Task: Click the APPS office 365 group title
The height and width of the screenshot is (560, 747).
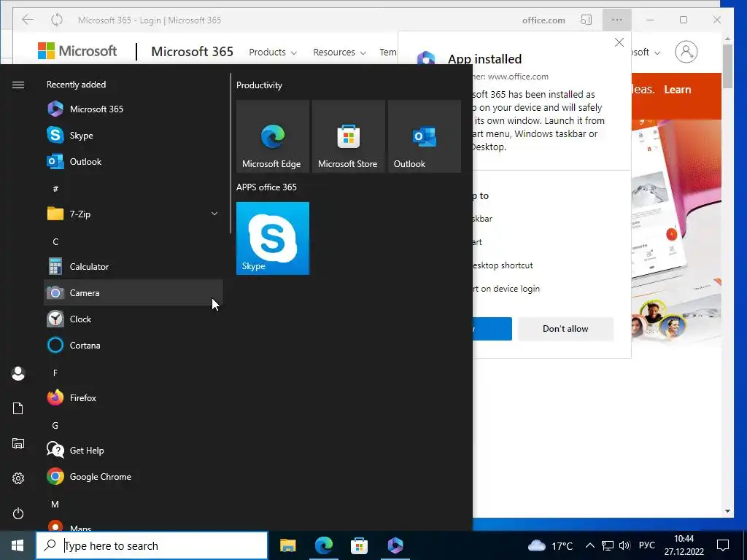Action: [x=266, y=187]
